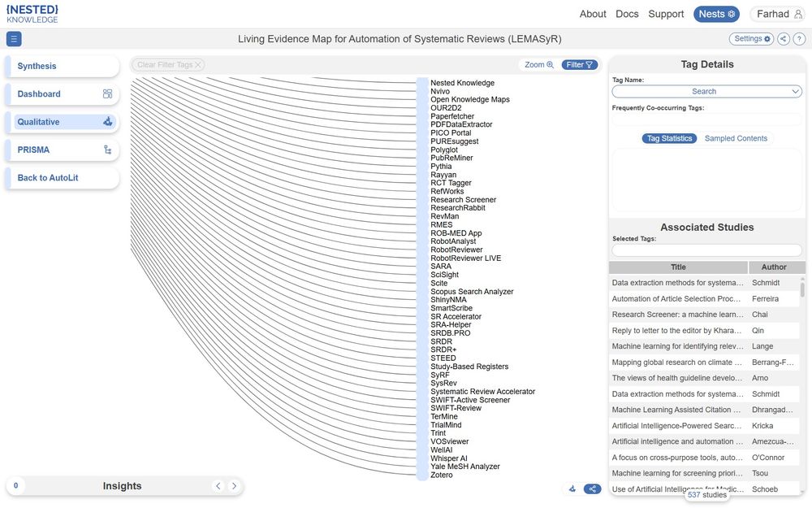
Task: Select the VOSviewer tag
Action: (450, 441)
